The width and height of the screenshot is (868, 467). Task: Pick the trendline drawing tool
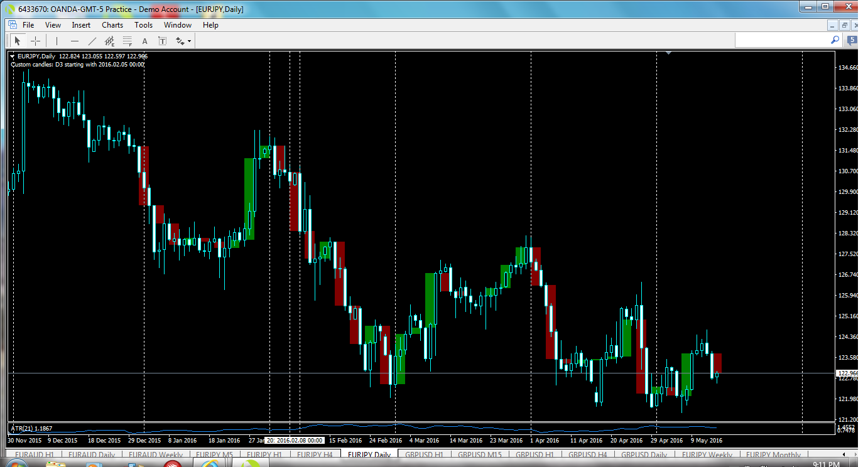click(x=92, y=41)
